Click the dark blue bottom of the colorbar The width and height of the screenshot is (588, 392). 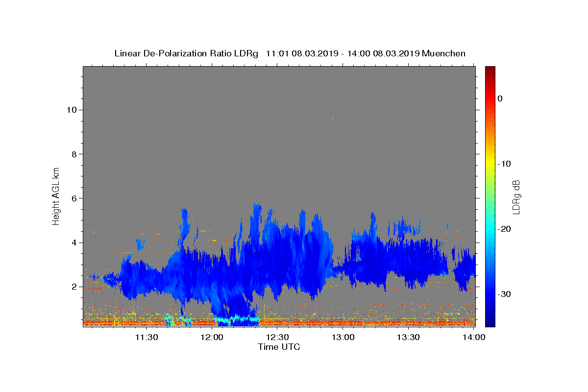click(x=490, y=322)
